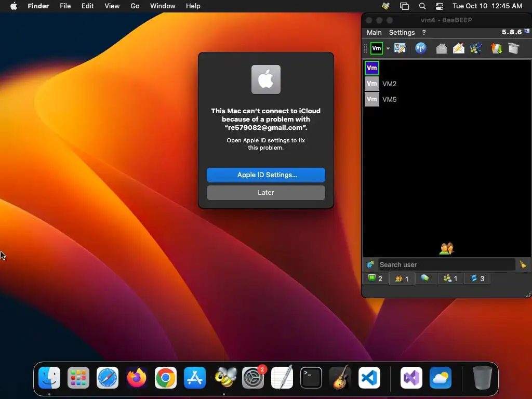Open BeeBEEP ? help menu
The image size is (532, 399).
(x=424, y=33)
